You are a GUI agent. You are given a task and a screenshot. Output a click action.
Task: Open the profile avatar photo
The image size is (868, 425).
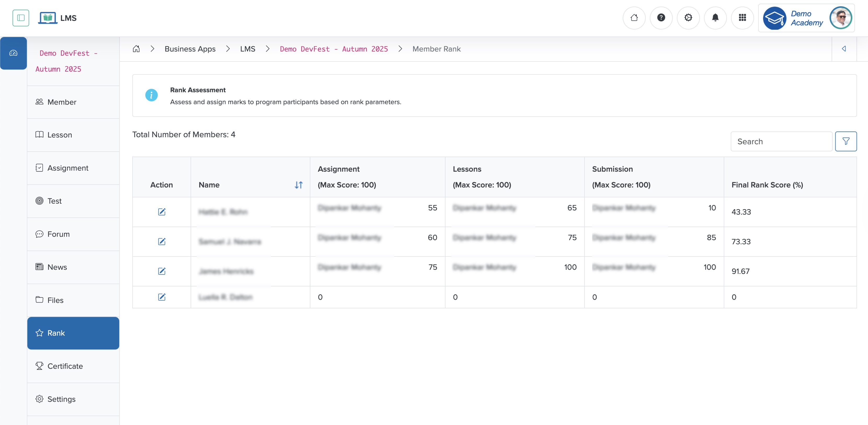[x=841, y=18]
